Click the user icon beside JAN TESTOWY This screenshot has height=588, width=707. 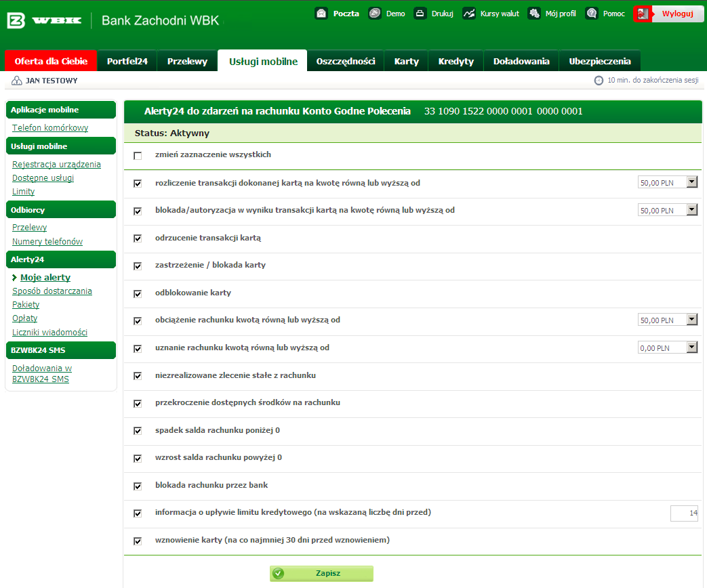click(x=17, y=81)
